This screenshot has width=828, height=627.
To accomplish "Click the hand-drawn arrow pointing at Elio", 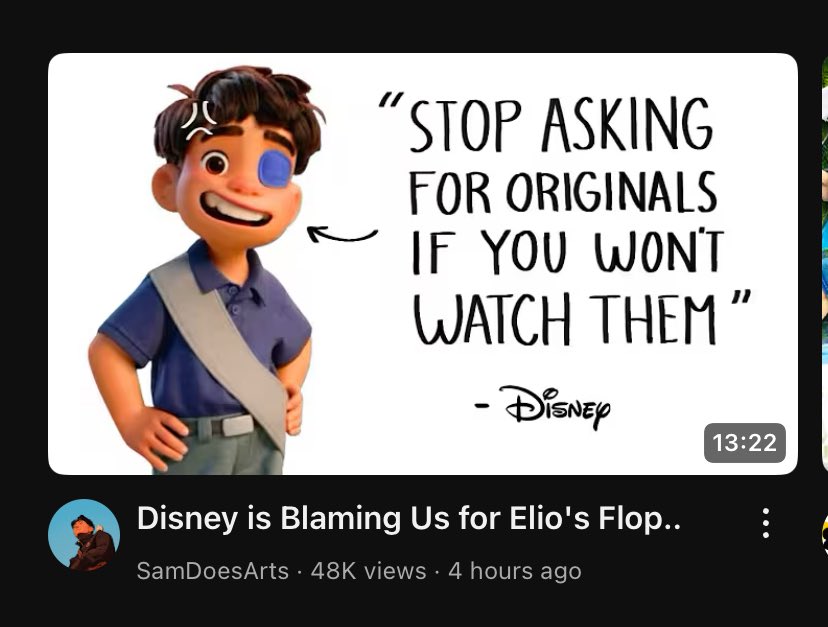I will 342,234.
